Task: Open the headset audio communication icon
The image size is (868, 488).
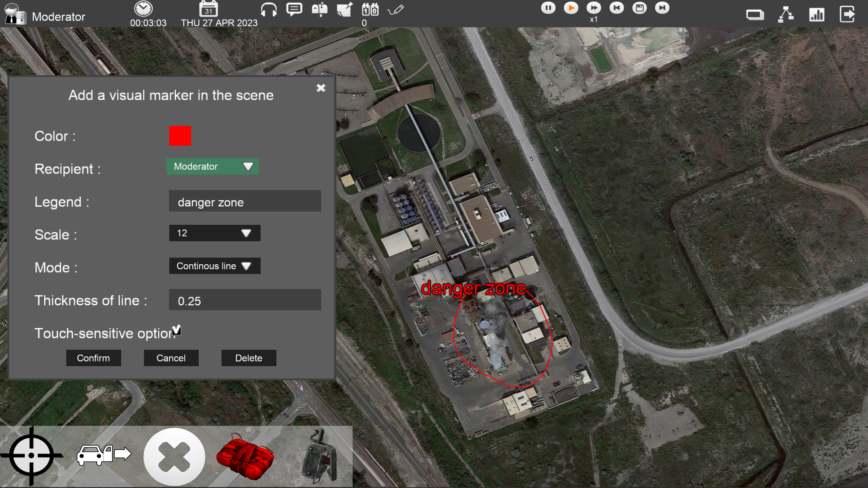Action: point(269,9)
